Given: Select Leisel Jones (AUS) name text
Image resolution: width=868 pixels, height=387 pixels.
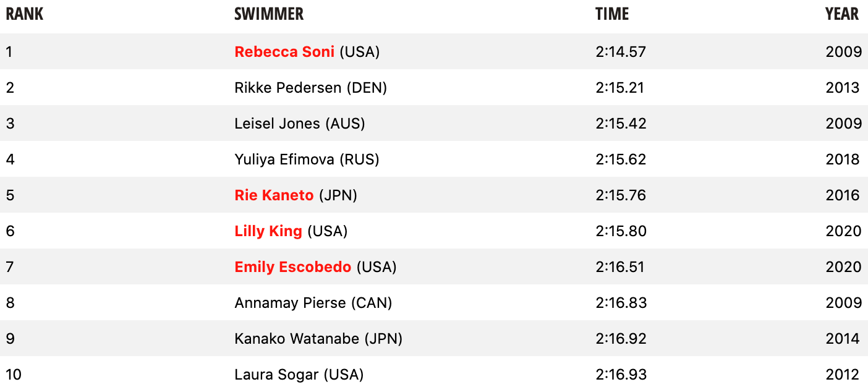Looking at the screenshot, I should 300,124.
